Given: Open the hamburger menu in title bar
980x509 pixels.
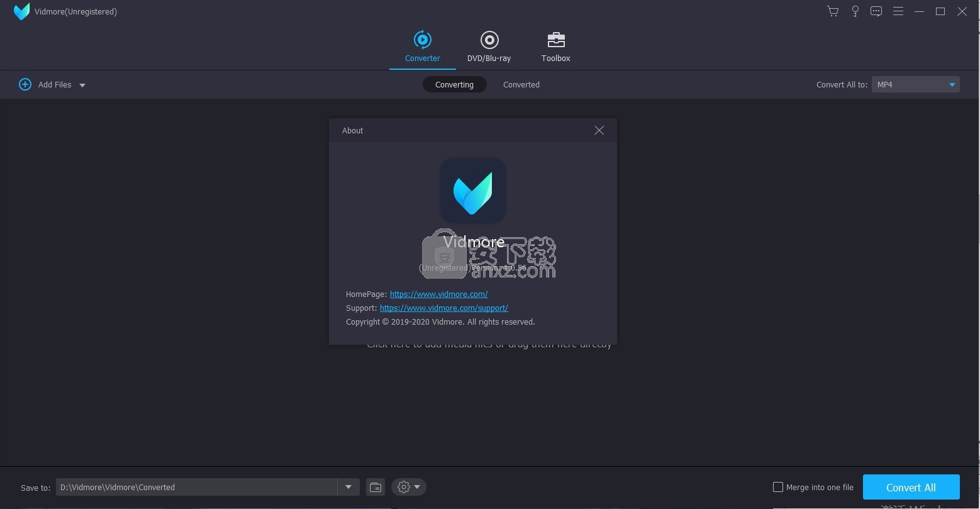Looking at the screenshot, I should tap(898, 11).
